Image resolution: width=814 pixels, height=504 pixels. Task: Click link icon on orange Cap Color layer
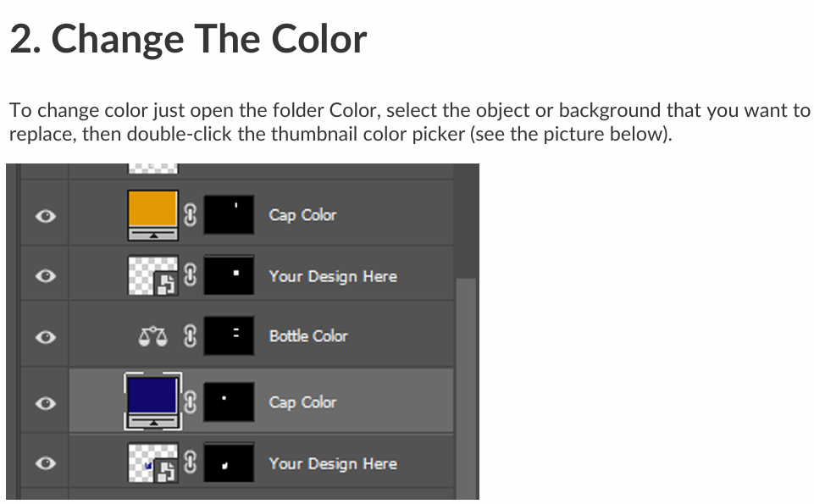[x=191, y=215]
